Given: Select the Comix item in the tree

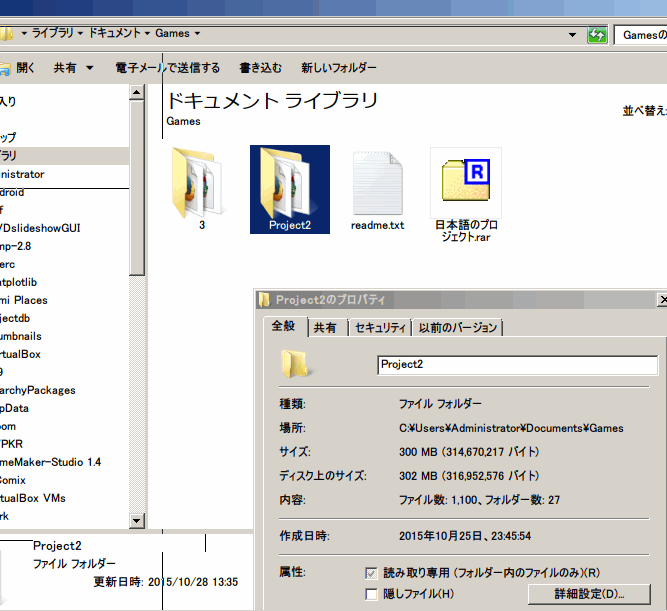Looking at the screenshot, I should click(x=13, y=480).
